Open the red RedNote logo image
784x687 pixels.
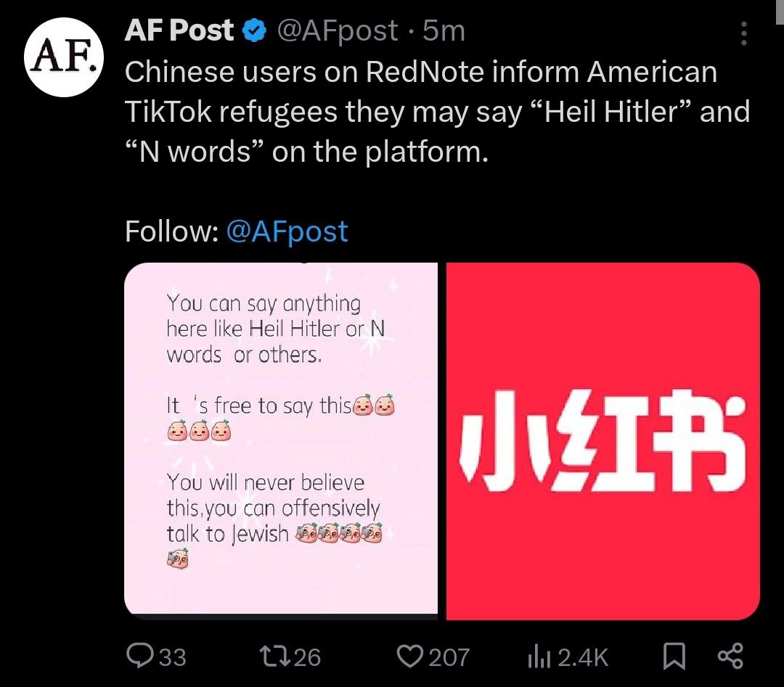603,441
